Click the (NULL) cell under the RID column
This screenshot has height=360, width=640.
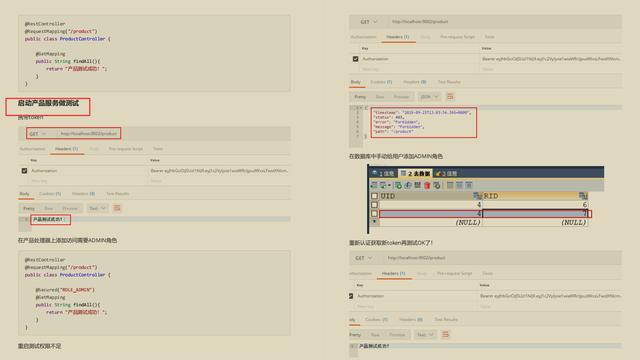[535, 222]
